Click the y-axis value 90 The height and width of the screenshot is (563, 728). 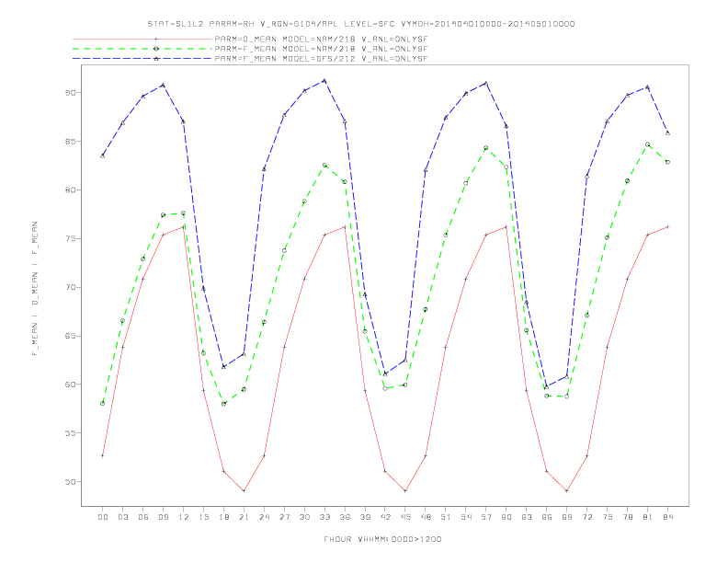[70, 93]
